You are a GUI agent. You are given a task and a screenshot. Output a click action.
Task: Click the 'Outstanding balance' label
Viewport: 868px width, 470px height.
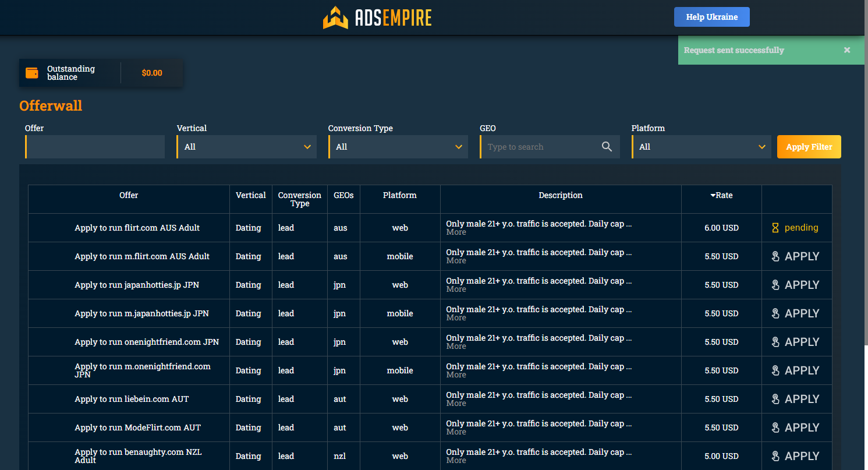71,73
